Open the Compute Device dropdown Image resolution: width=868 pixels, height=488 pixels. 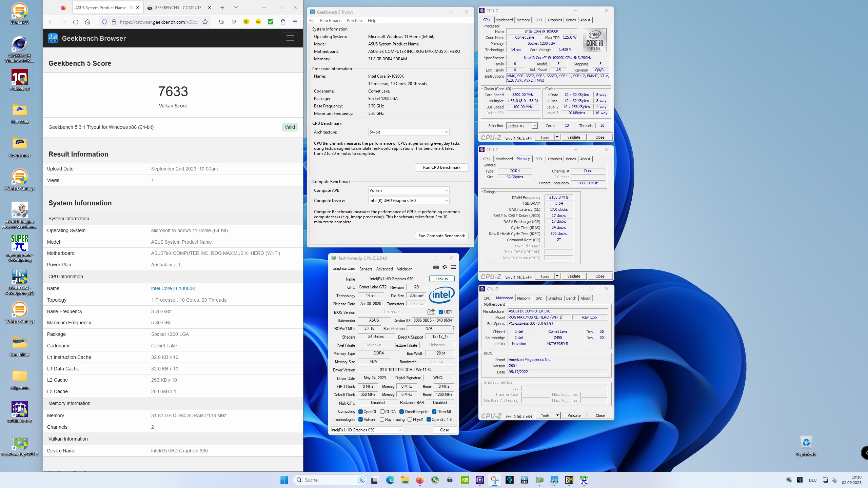409,201
